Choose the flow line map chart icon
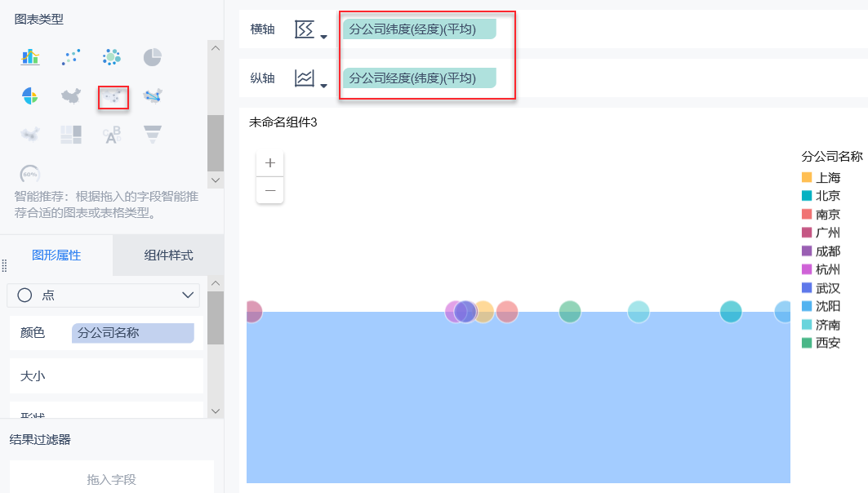The image size is (868, 493). pos(153,96)
